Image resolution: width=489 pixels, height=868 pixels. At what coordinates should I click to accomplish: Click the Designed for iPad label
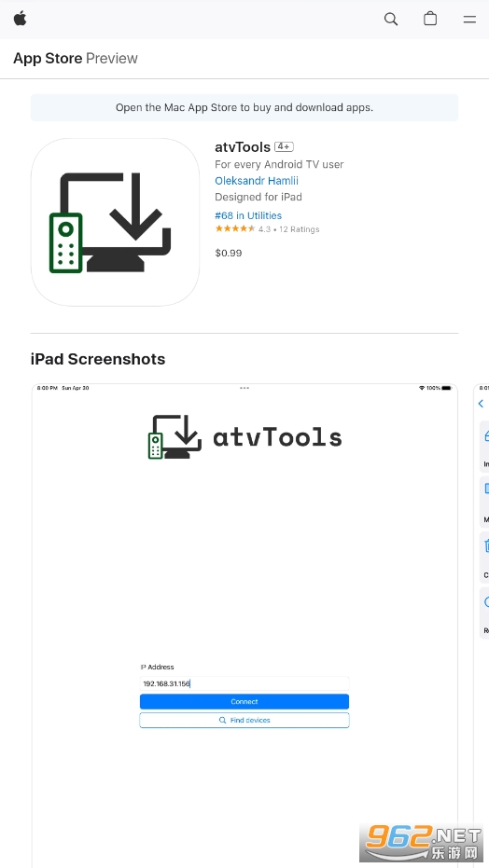click(258, 197)
